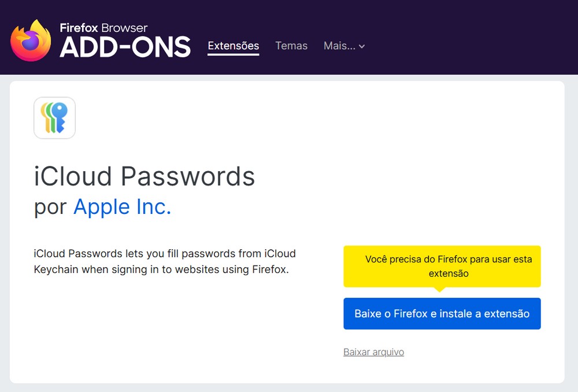Click the blue key in extension icon
The height and width of the screenshot is (392, 578).
pyautogui.click(x=60, y=113)
